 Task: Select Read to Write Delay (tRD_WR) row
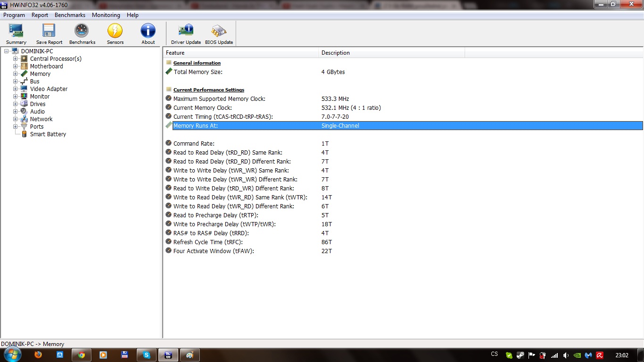pos(404,189)
